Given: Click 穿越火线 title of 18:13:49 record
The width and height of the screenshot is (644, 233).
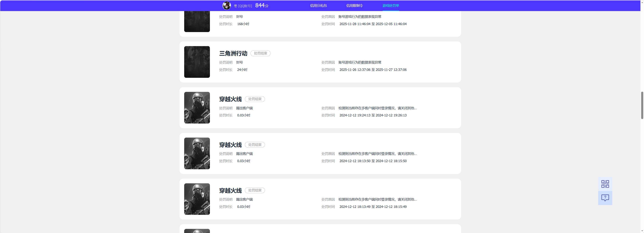Looking at the screenshot, I should [230, 191].
